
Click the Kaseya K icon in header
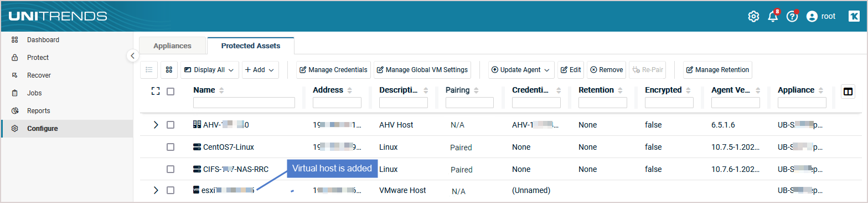click(854, 17)
